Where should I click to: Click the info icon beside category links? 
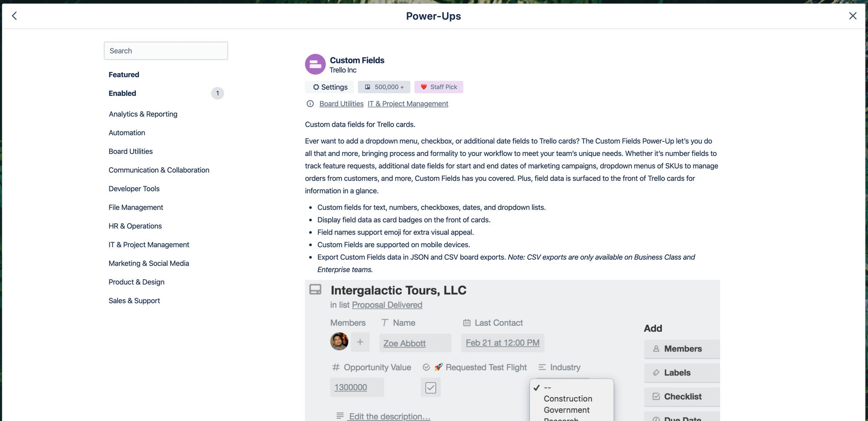[x=310, y=104]
